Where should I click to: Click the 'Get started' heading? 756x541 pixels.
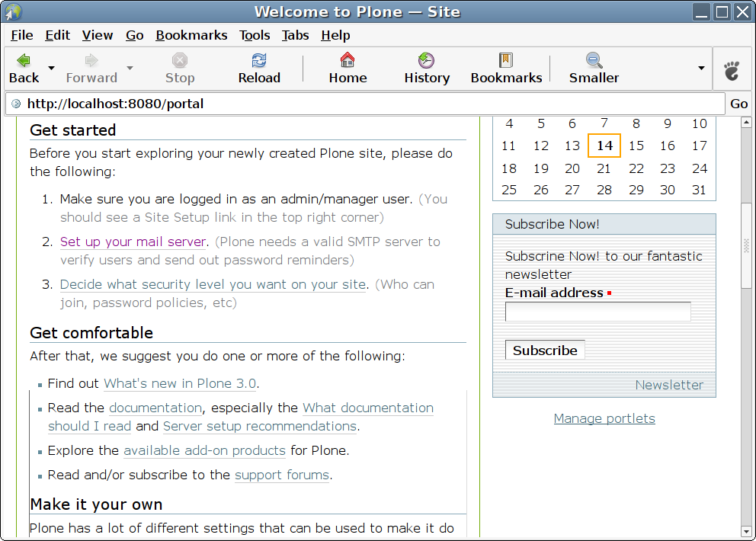[x=73, y=130]
